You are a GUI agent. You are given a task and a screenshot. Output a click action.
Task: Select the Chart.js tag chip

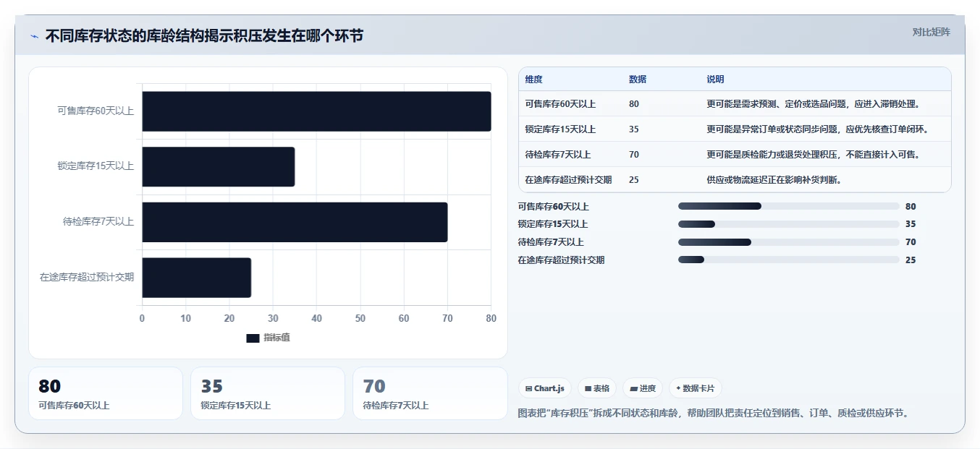pos(544,388)
